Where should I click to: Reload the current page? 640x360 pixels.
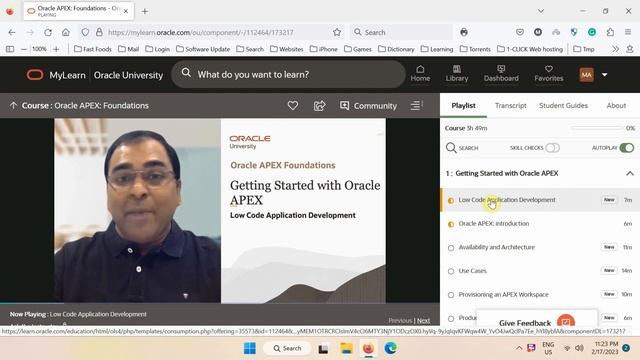click(x=48, y=32)
